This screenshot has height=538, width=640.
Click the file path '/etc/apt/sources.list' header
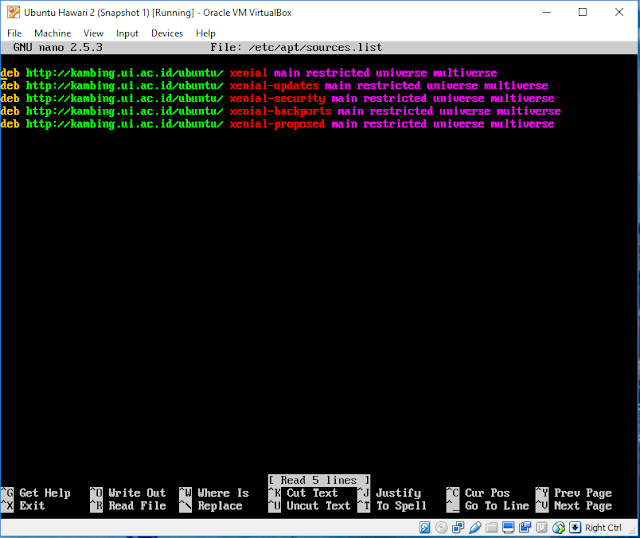click(x=315, y=47)
